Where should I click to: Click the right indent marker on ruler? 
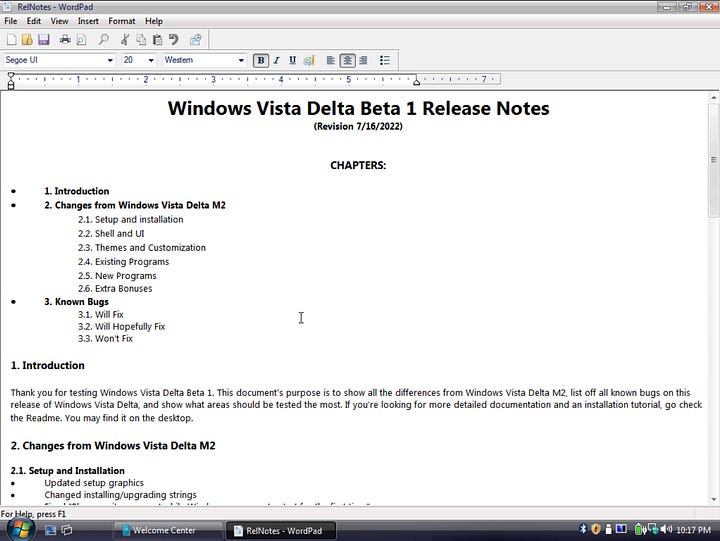click(416, 82)
